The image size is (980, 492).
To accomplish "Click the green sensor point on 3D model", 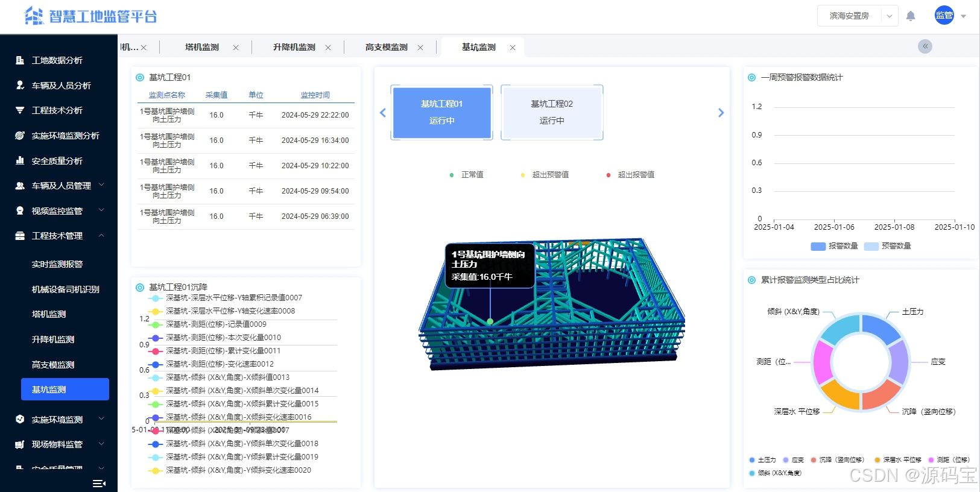I will coord(490,321).
